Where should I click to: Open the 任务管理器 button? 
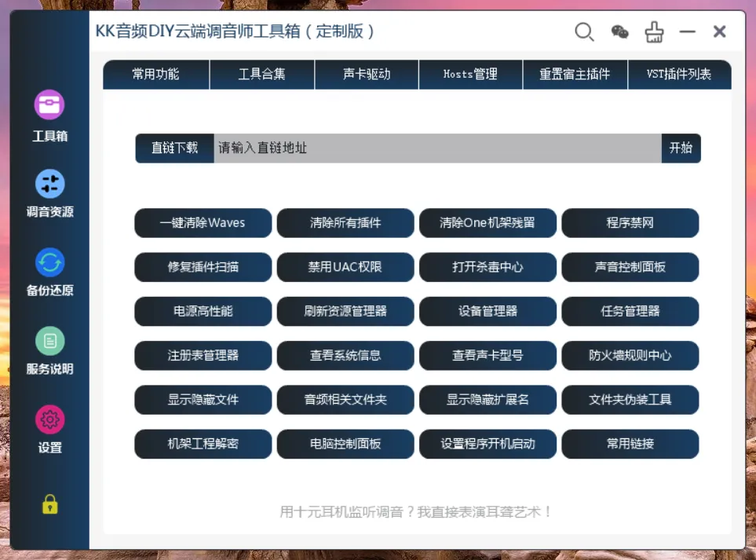pyautogui.click(x=630, y=311)
